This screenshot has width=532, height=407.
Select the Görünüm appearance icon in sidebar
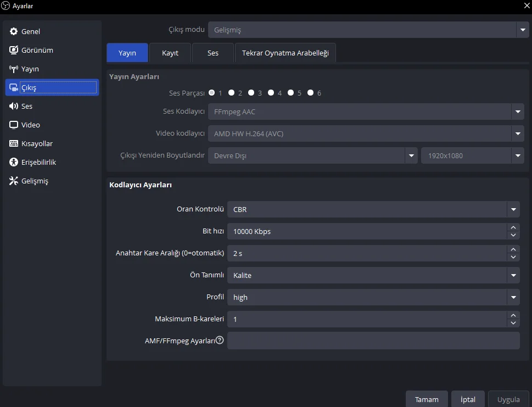(14, 51)
